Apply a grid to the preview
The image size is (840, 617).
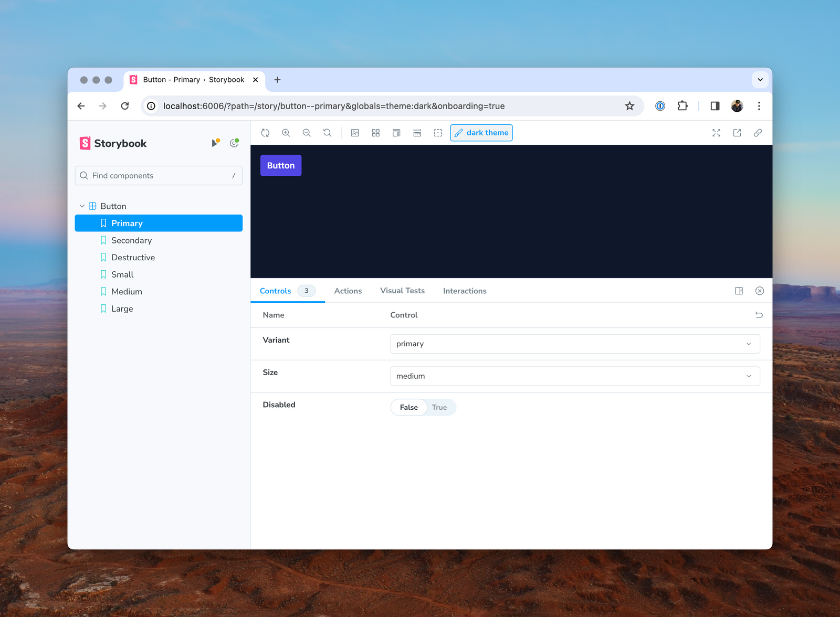coord(375,133)
